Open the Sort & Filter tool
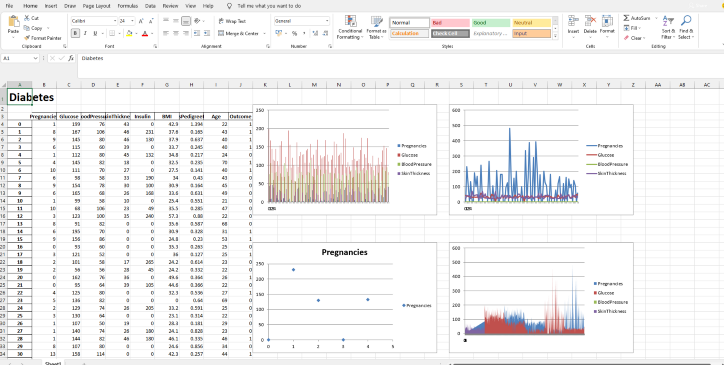Image resolution: width=724 pixels, height=365 pixels. pyautogui.click(x=667, y=28)
